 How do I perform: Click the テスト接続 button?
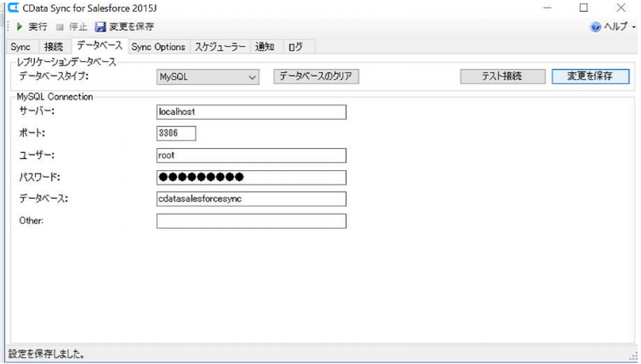[502, 77]
